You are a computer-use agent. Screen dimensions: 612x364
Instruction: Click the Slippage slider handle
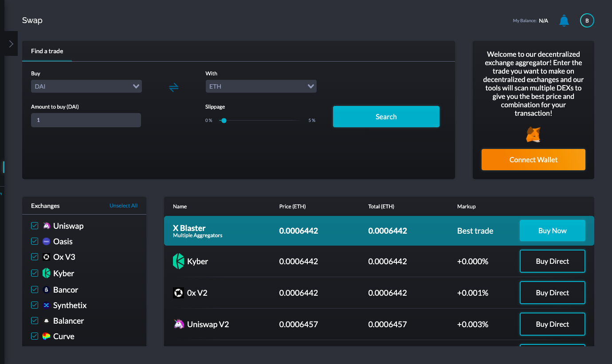pyautogui.click(x=224, y=120)
